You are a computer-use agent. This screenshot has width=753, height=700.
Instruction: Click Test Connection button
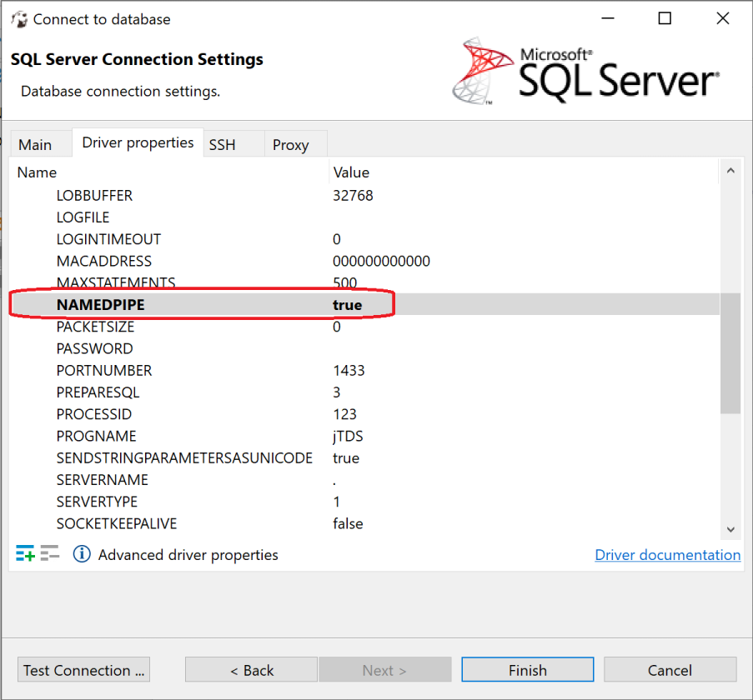84,670
